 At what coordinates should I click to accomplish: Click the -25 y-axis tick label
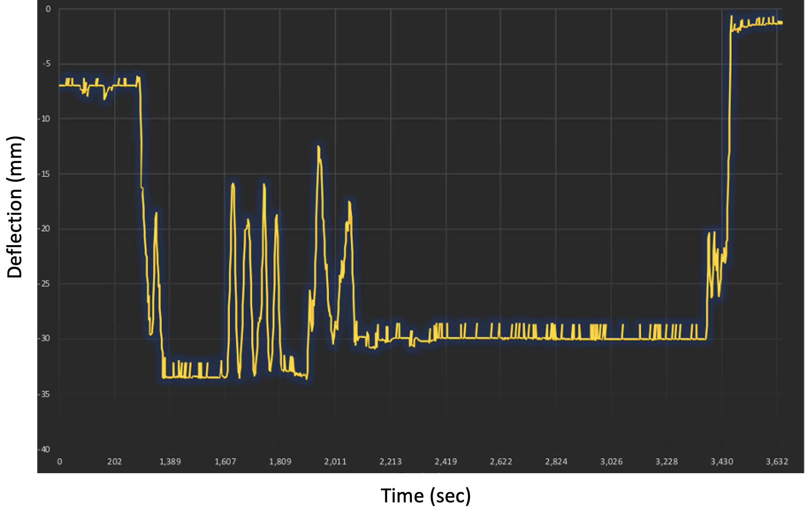tap(45, 284)
